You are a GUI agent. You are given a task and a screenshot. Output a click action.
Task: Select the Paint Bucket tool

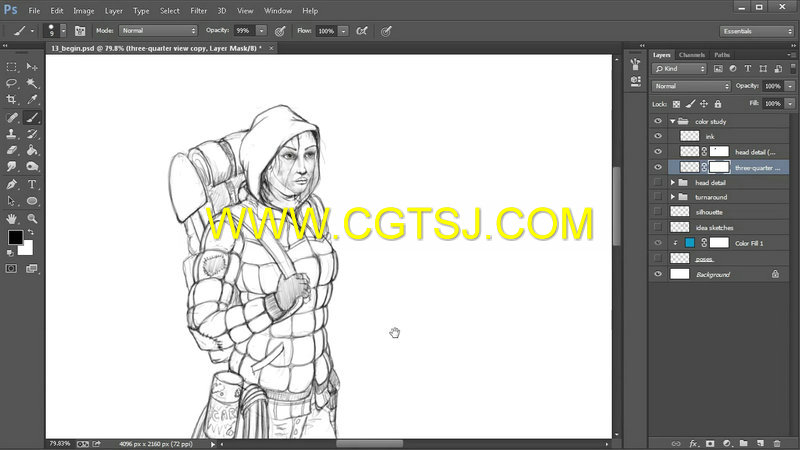(x=32, y=151)
